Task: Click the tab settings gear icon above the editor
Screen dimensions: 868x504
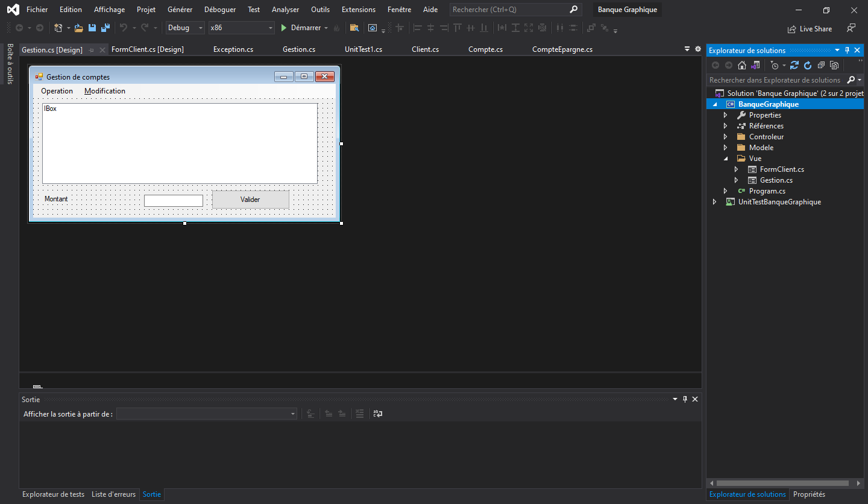Action: 698,49
